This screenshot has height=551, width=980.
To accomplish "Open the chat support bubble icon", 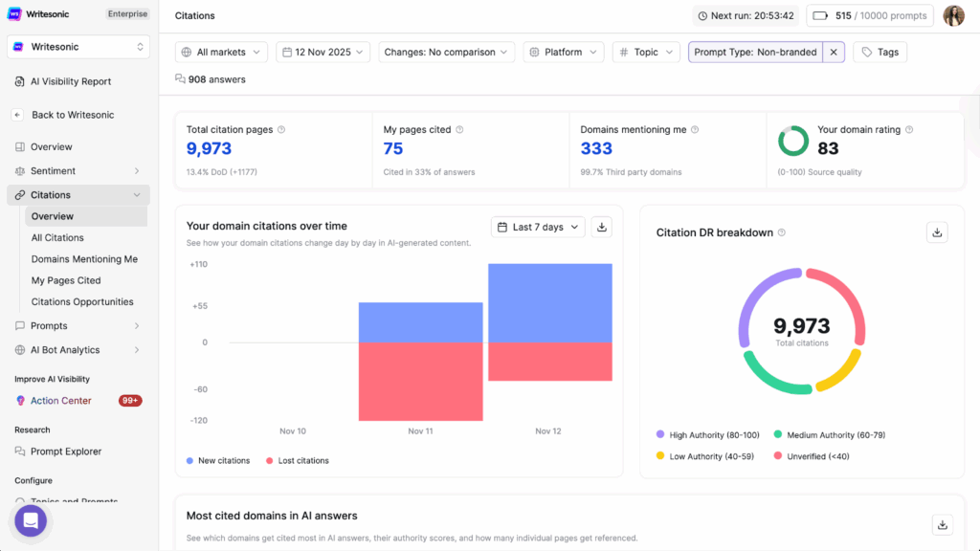I will (x=30, y=520).
